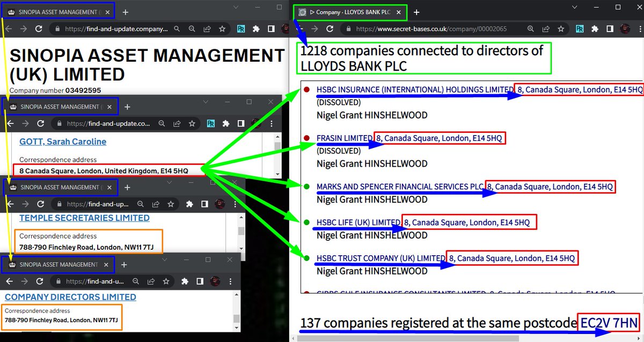
Task: Open the HSBC LIFE (UK) LIMITED link
Action: tap(358, 222)
